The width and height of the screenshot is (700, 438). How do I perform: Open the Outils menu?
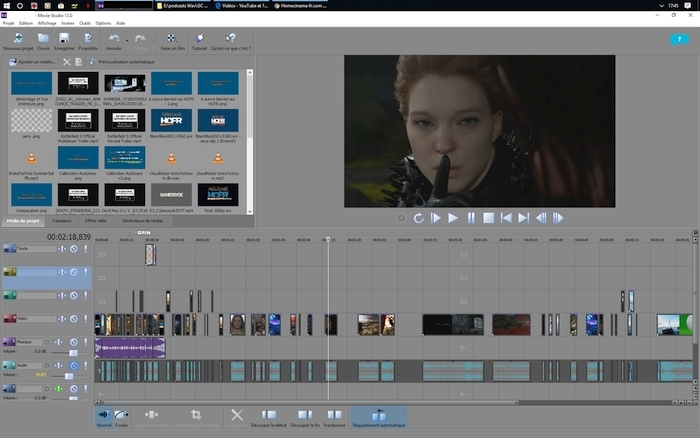tap(85, 23)
